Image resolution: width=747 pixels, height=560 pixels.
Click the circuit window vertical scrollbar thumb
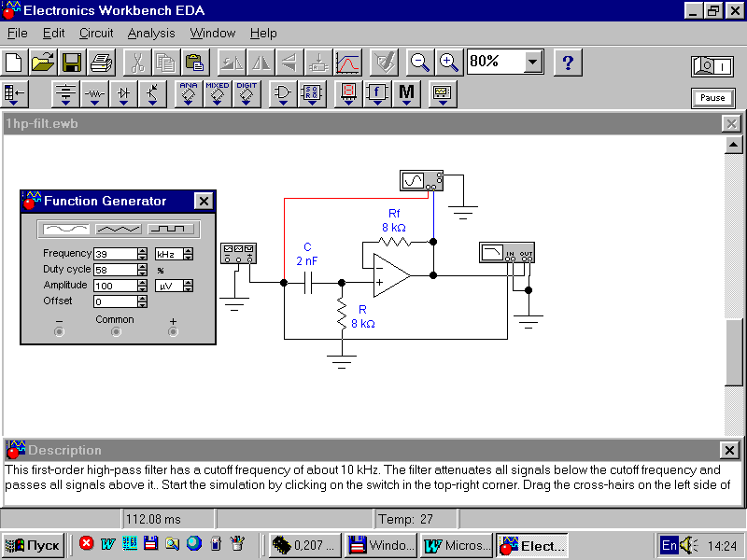(734, 353)
